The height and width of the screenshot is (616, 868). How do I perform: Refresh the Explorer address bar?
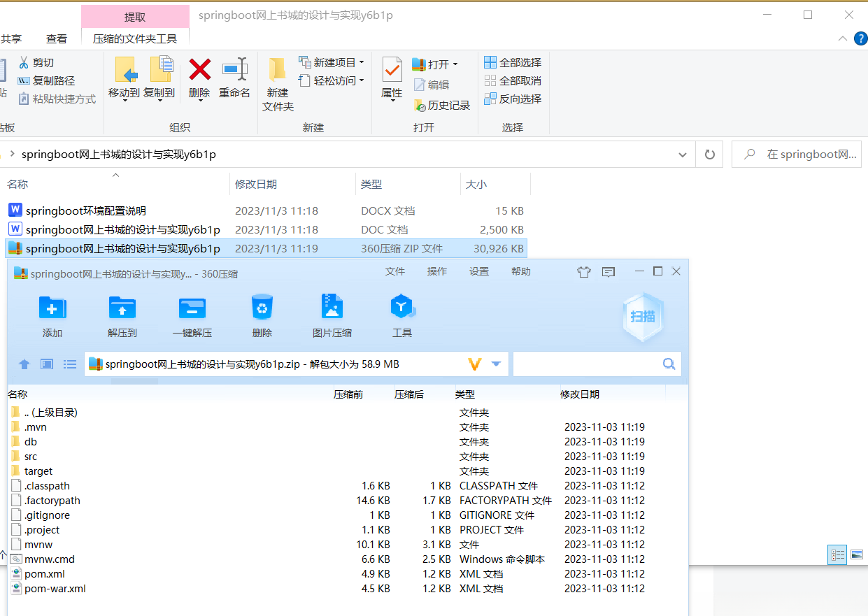(709, 155)
